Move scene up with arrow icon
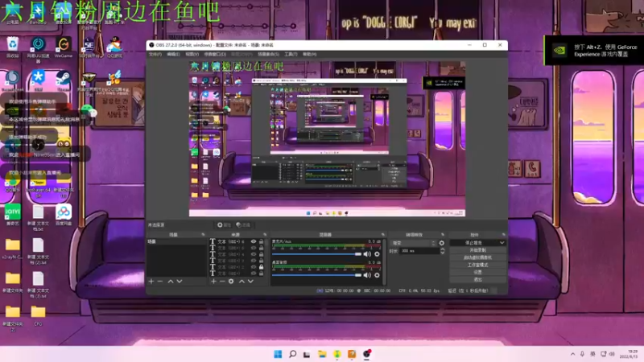644x362 pixels. (171, 281)
